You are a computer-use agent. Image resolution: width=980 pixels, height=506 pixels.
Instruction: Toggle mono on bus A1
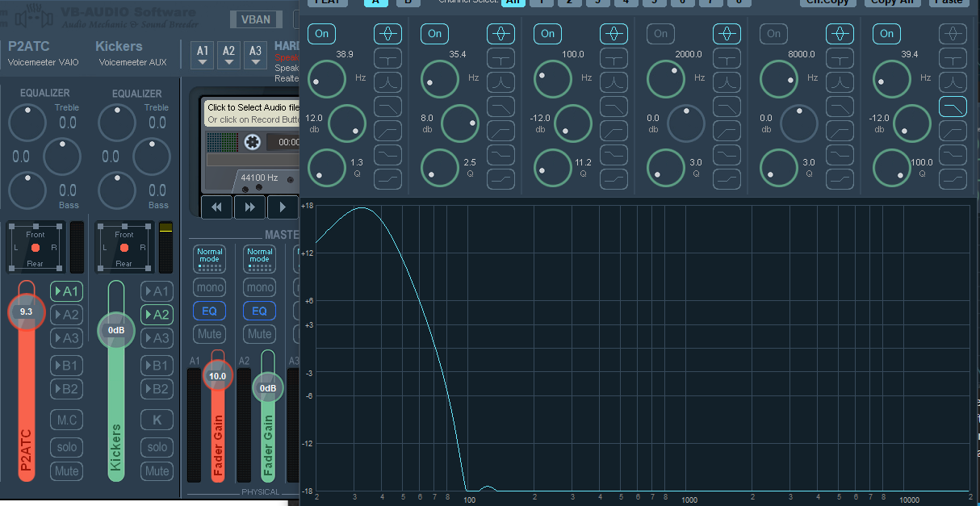pyautogui.click(x=209, y=287)
